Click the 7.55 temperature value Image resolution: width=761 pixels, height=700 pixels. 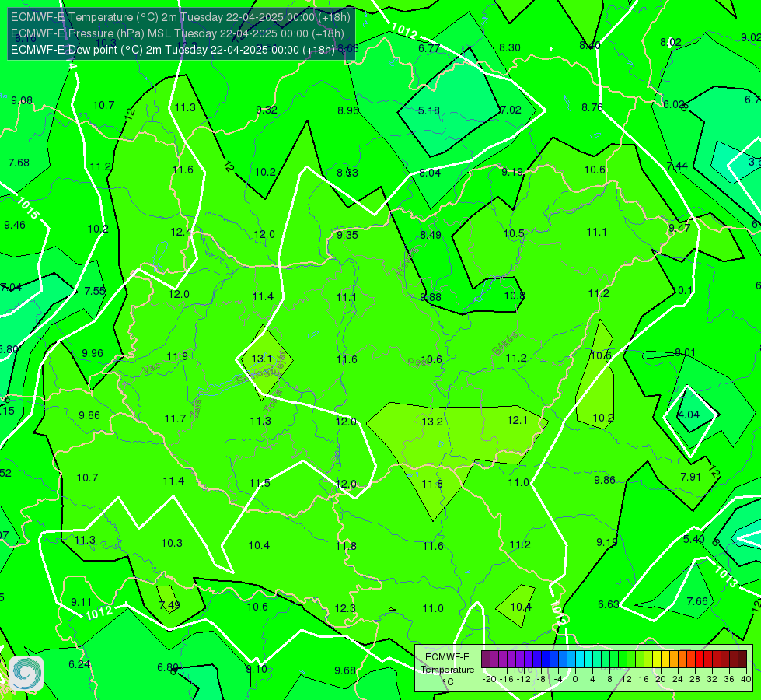pyautogui.click(x=95, y=291)
